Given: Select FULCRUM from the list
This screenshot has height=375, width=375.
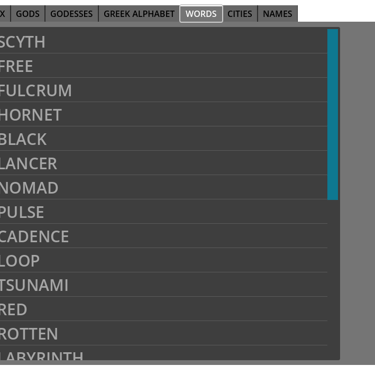Looking at the screenshot, I should 163,90.
